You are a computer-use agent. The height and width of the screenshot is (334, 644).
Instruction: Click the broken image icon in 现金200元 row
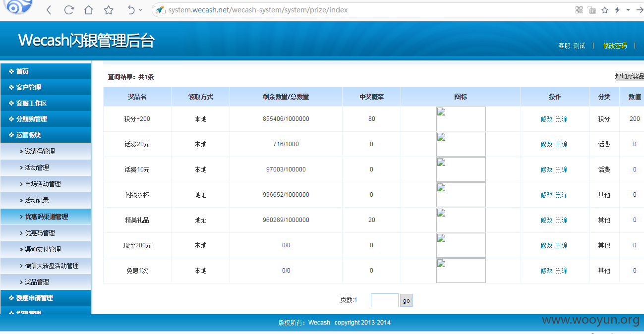click(461, 245)
